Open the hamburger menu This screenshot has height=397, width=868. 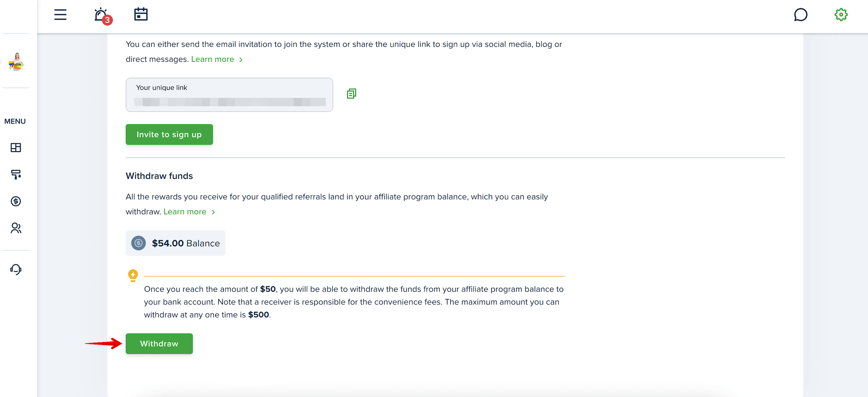60,15
